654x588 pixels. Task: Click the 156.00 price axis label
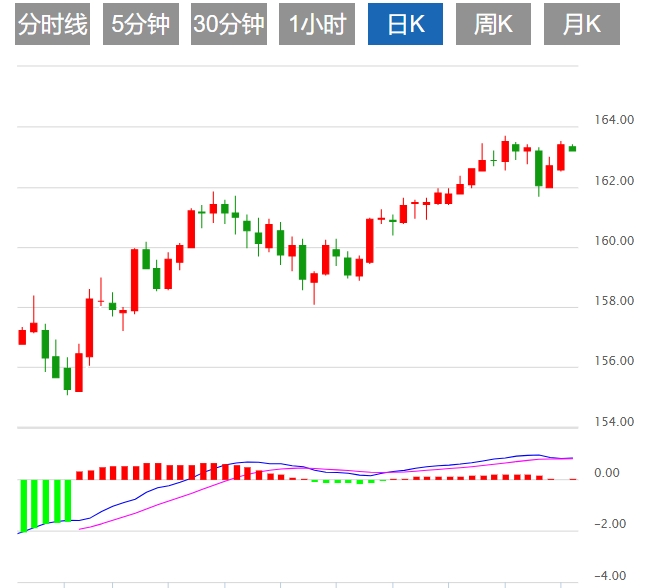tap(613, 361)
